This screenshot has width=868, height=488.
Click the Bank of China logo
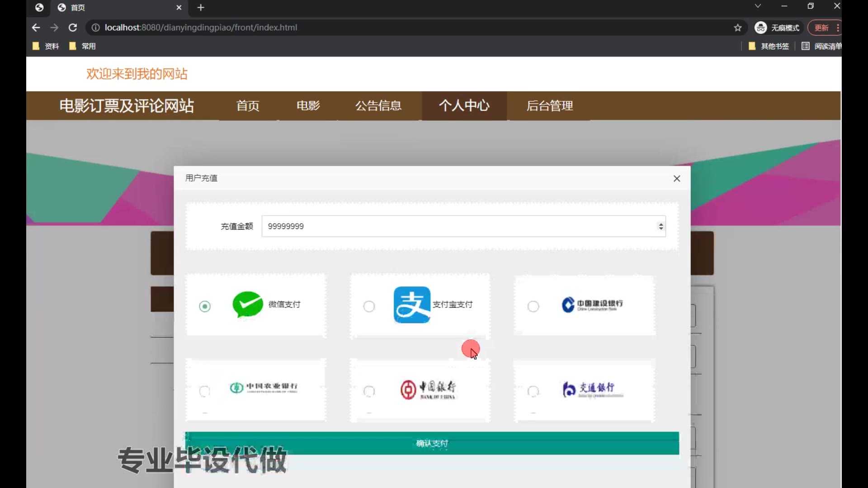pyautogui.click(x=428, y=389)
